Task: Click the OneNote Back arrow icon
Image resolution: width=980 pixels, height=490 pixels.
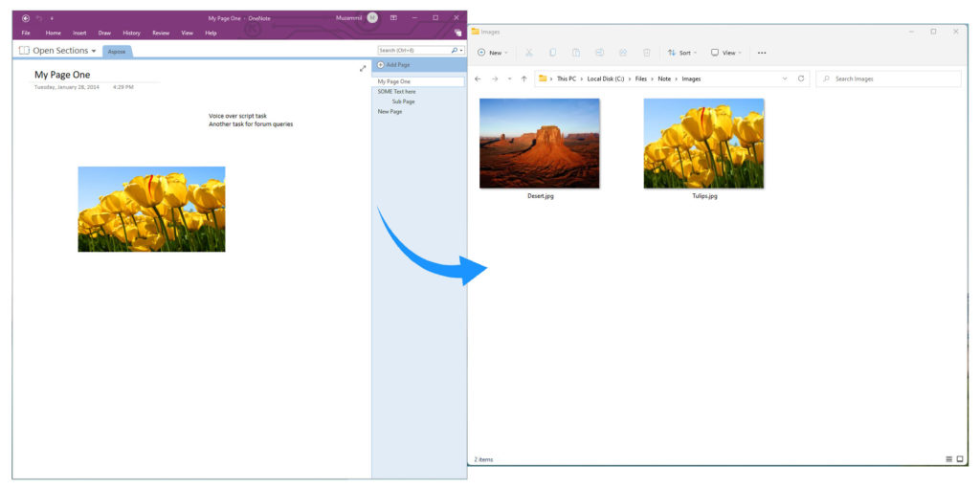Action: pyautogui.click(x=26, y=17)
